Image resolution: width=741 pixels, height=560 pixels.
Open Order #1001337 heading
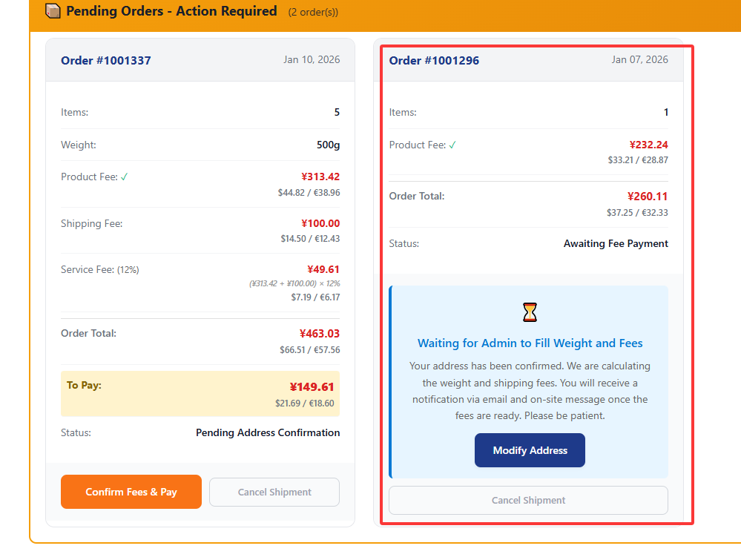tap(106, 60)
